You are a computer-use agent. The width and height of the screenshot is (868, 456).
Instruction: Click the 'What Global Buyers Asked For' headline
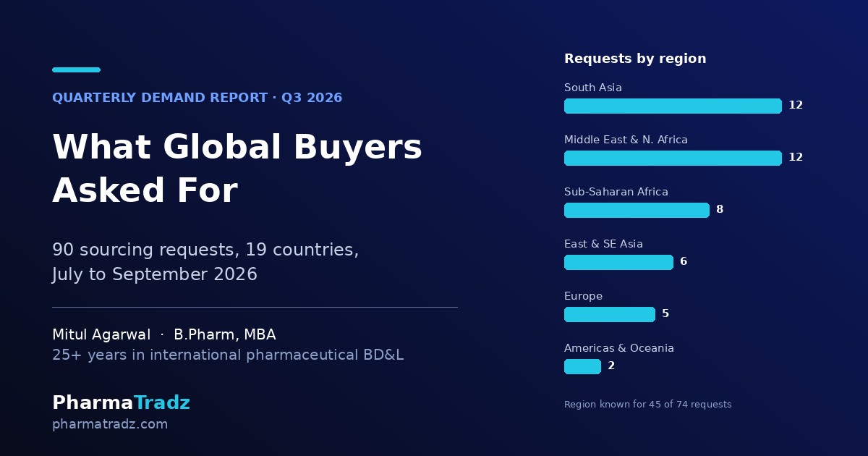(237, 169)
